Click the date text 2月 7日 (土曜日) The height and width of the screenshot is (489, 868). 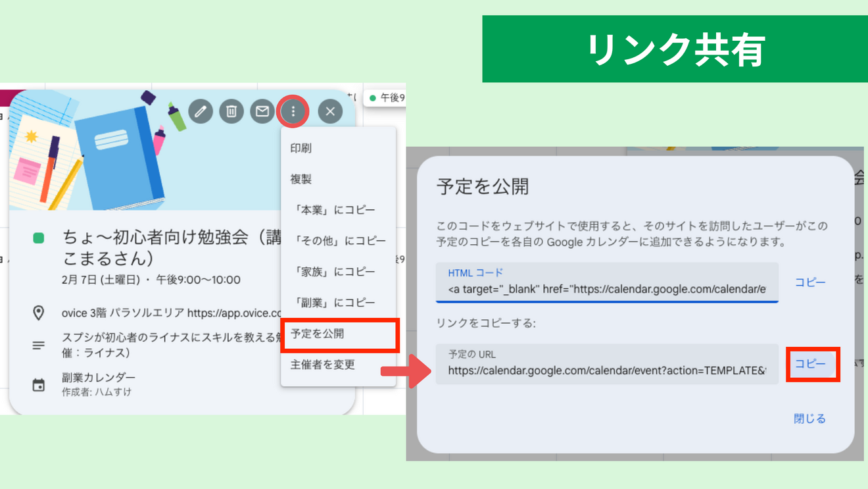click(101, 280)
